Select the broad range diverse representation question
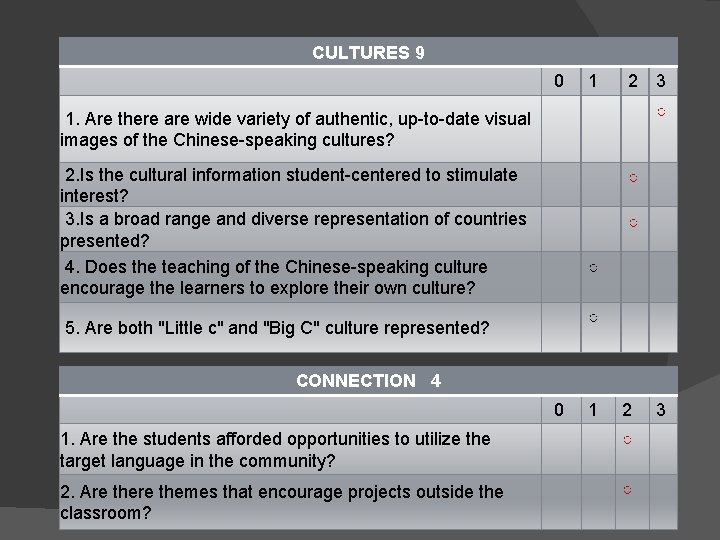 click(x=294, y=230)
